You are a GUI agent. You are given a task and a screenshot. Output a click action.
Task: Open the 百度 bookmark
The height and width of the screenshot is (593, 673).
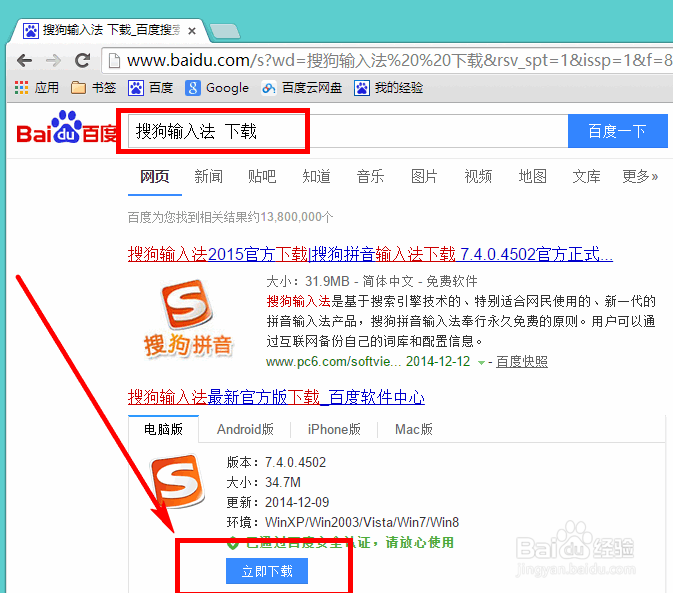[150, 88]
